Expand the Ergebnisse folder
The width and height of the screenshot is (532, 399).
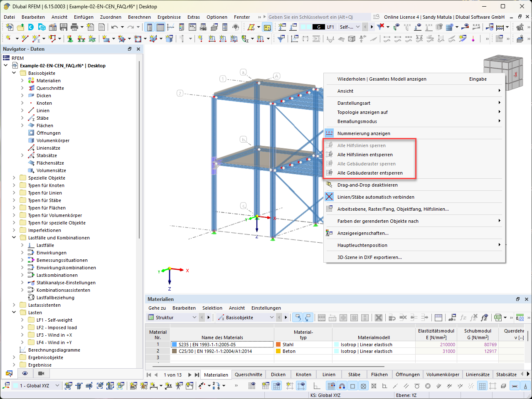tap(14, 365)
